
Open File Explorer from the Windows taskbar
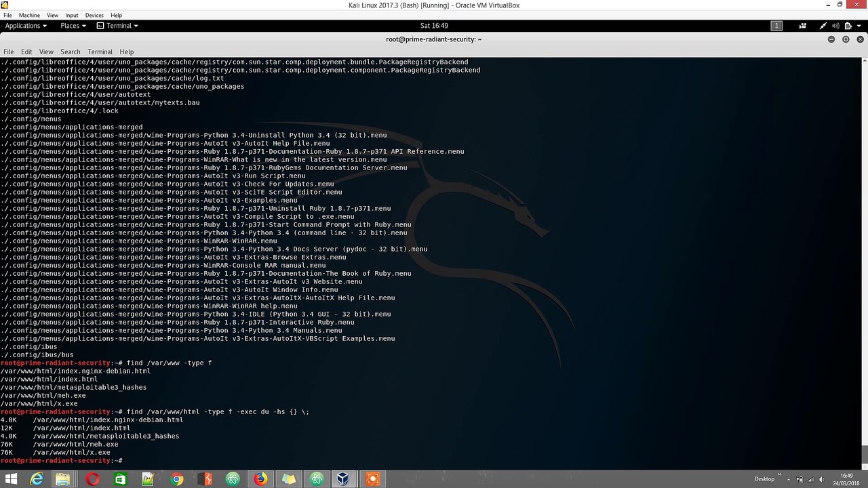pyautogui.click(x=63, y=479)
